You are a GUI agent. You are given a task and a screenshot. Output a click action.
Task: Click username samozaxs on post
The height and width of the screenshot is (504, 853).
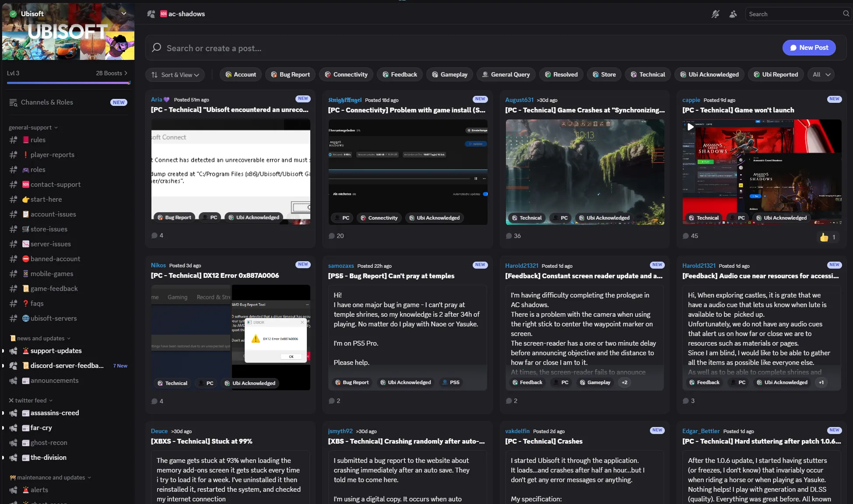(341, 266)
